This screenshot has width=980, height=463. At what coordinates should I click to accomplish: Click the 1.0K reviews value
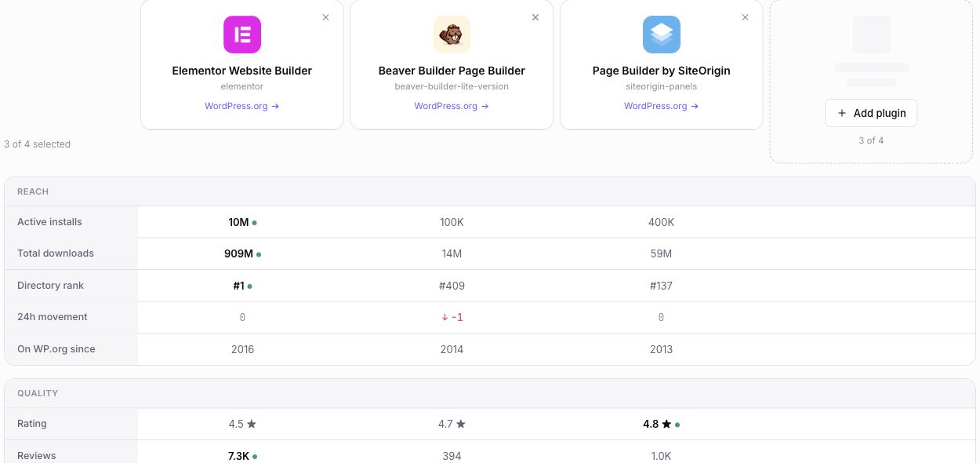click(662, 456)
